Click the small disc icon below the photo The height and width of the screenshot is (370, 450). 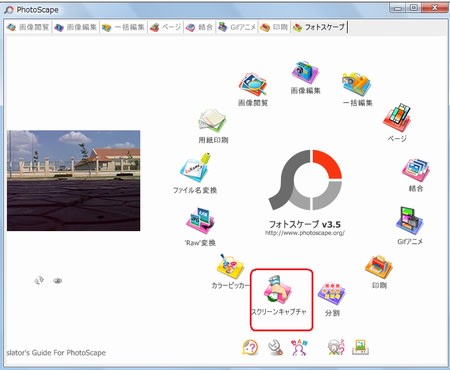coord(58,281)
